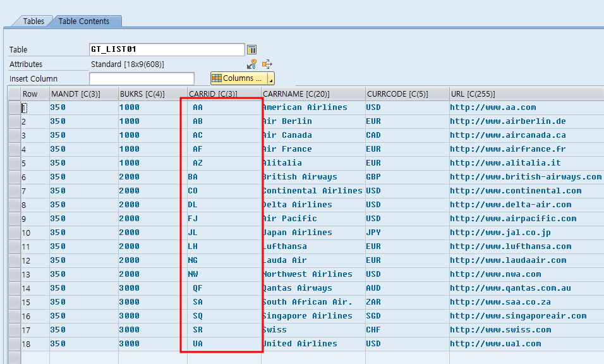
Task: Click the BUKRS [C(4)] column header
Action: coord(152,94)
